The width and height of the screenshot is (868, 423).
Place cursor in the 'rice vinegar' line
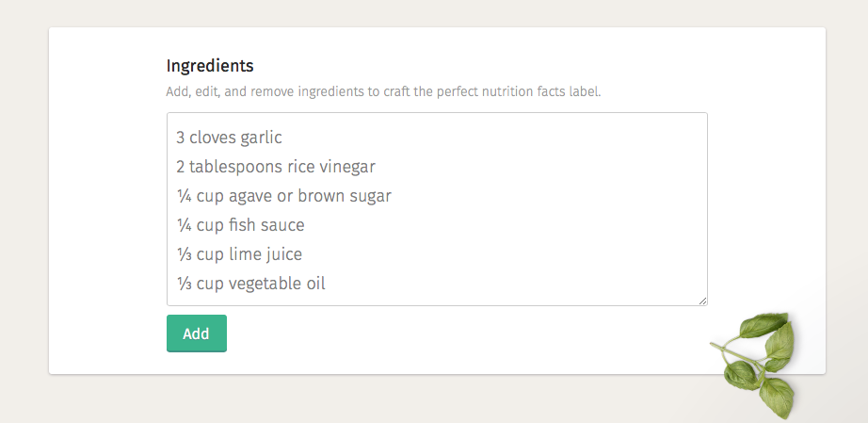tap(276, 167)
